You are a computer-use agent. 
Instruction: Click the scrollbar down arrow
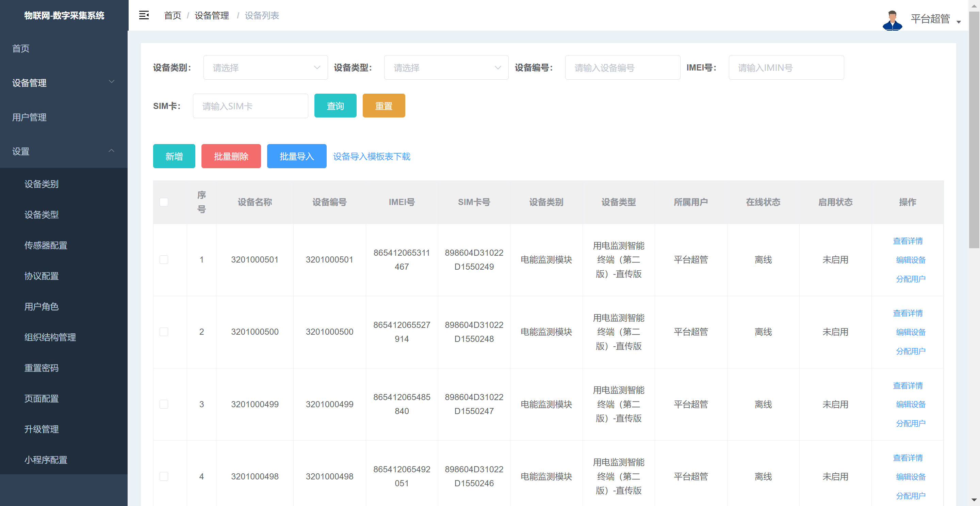tap(974, 500)
